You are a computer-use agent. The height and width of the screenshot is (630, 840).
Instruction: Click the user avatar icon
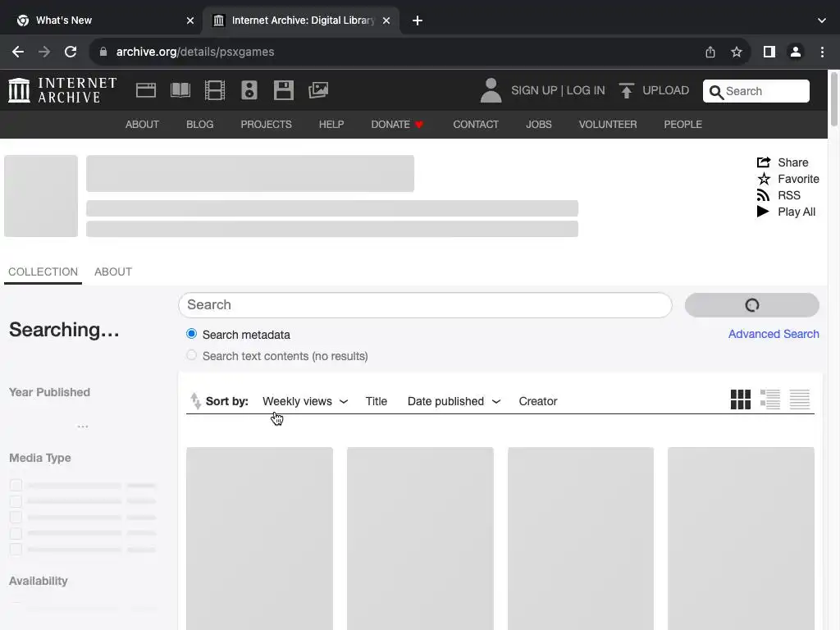(x=491, y=90)
